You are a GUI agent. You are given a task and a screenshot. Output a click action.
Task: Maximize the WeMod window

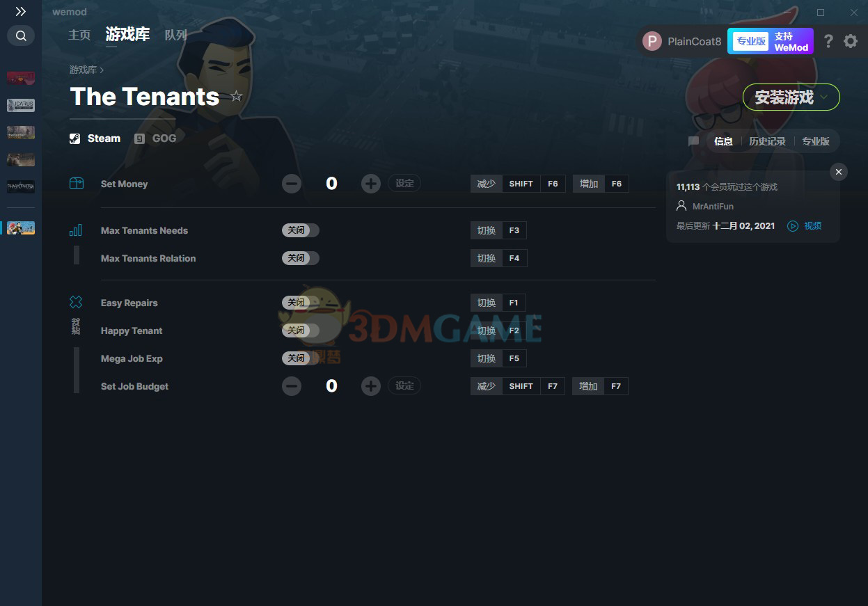click(821, 13)
